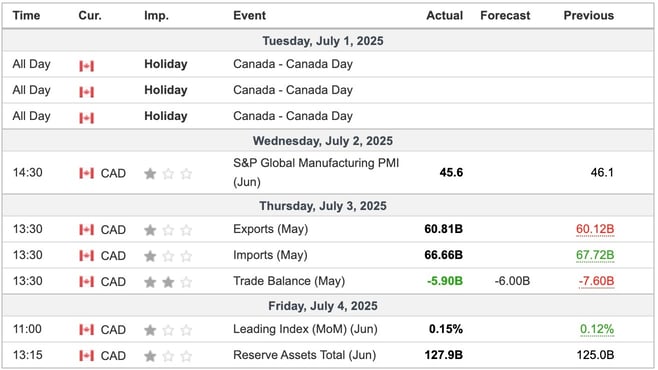Click the Canada flag in the Exports row
The height and width of the screenshot is (370, 658).
pyautogui.click(x=86, y=230)
